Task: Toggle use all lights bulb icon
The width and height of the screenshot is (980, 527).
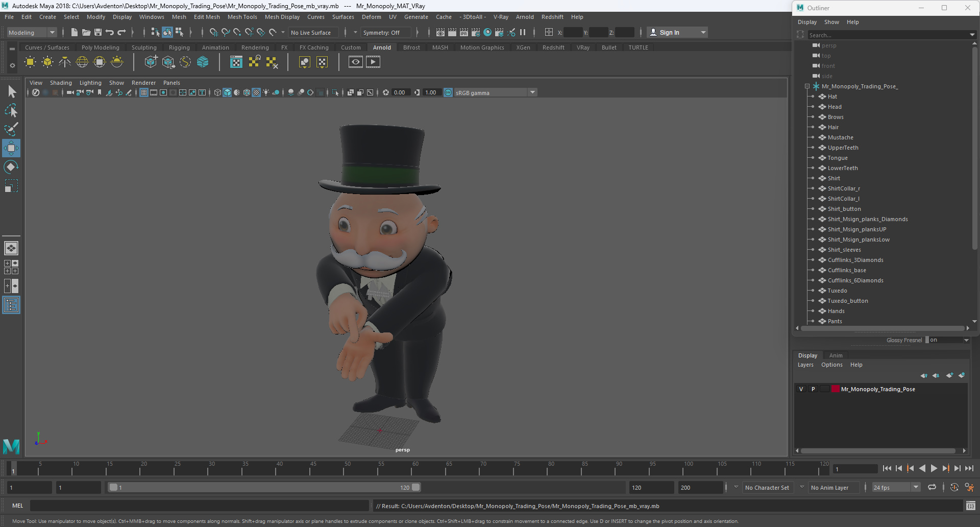Action: tap(266, 92)
